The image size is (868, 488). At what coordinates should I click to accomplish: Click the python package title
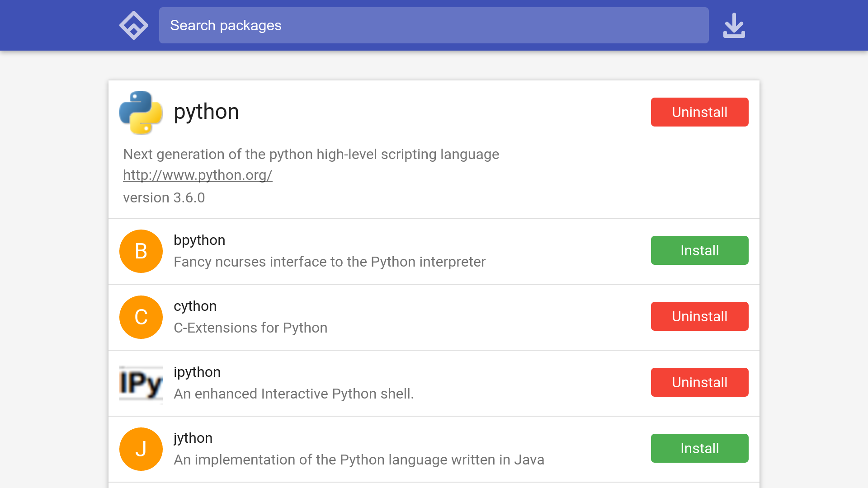coord(206,112)
